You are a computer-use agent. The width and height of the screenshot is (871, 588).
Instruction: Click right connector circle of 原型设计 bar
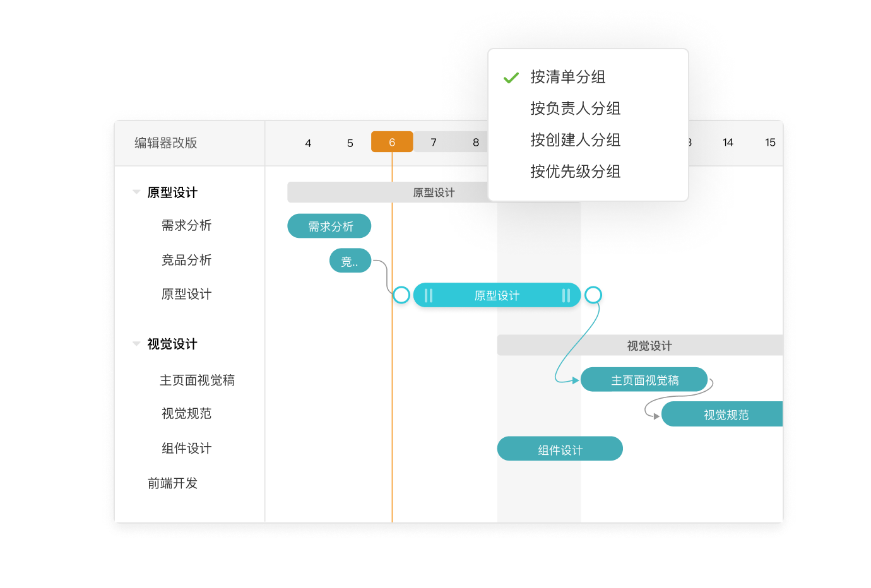(593, 295)
